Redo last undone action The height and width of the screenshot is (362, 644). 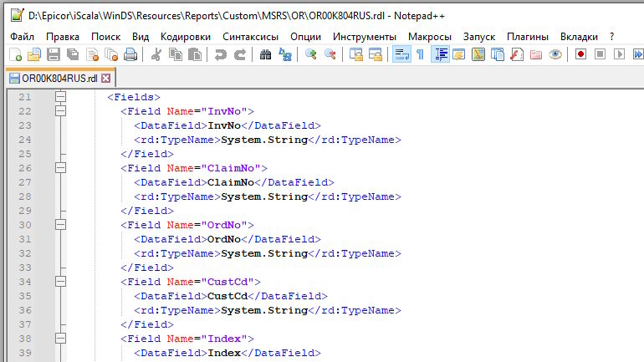coord(239,54)
